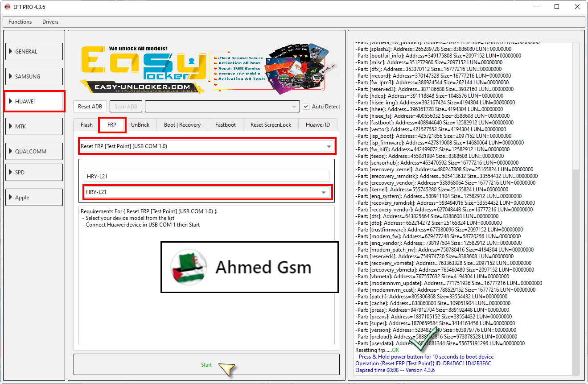Open the Functions menu
588x384 pixels.
[x=20, y=21]
